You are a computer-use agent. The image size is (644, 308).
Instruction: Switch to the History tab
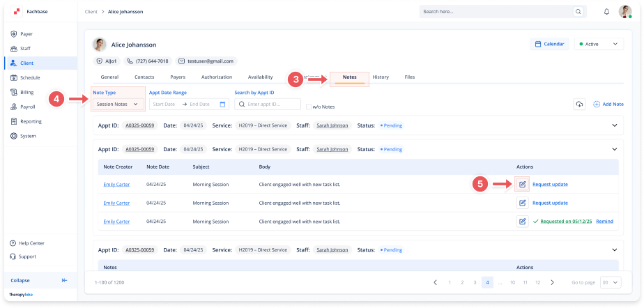click(x=381, y=77)
